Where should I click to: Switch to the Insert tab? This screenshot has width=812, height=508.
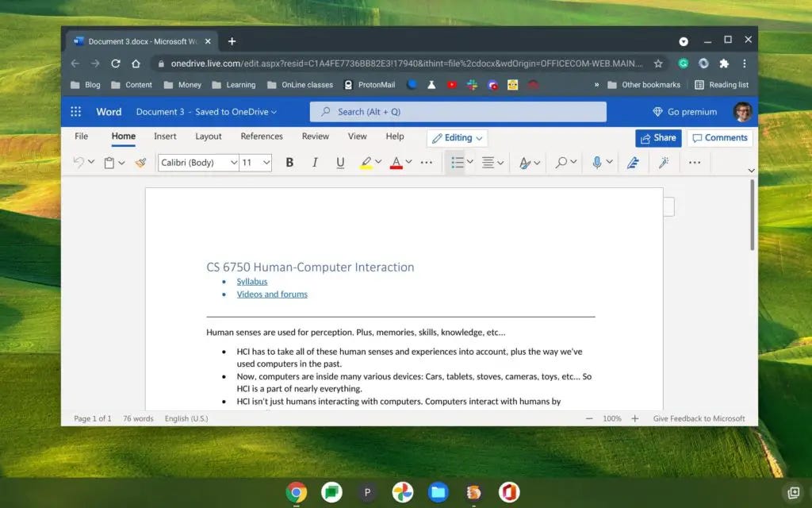tap(165, 137)
